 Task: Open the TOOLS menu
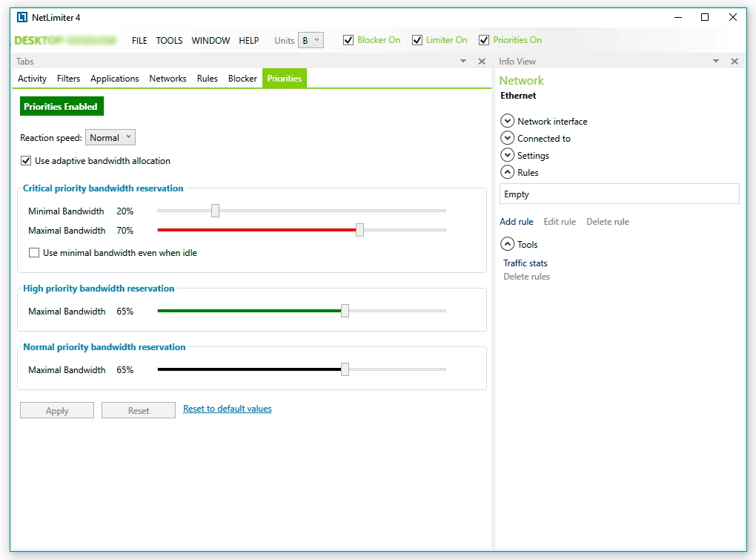(169, 41)
